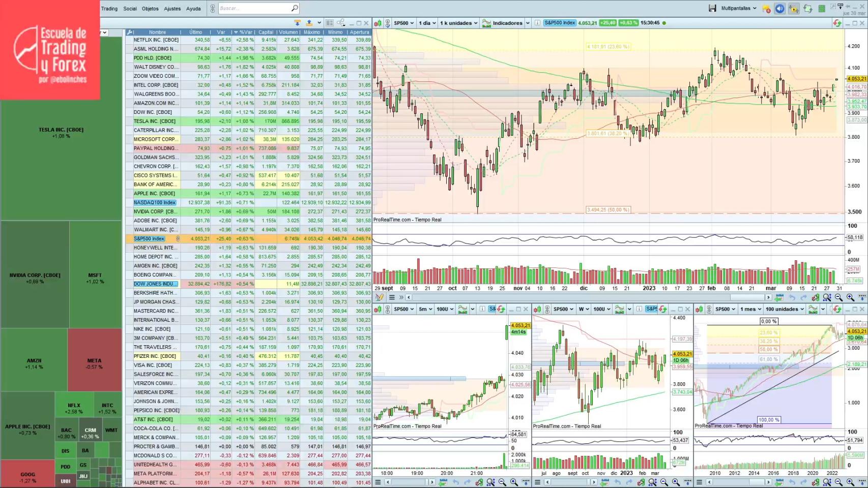868x488 pixels.
Task: Expand the arrow beside Indicadores in main chart
Action: coord(528,23)
